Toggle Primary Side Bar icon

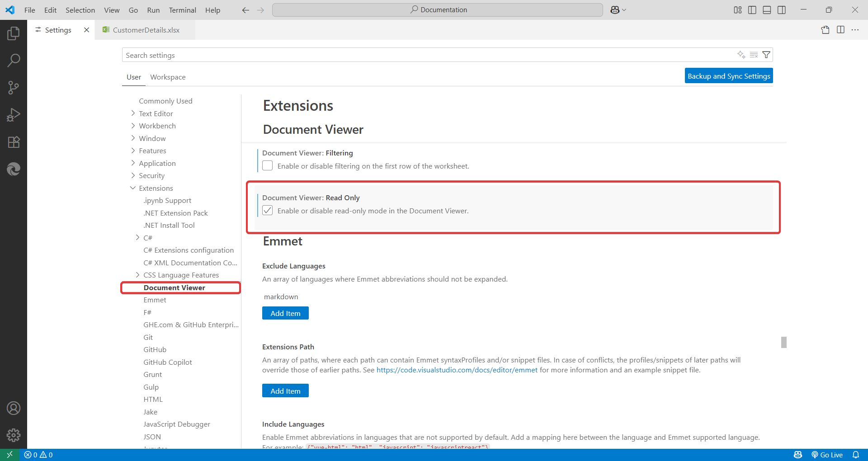point(752,10)
